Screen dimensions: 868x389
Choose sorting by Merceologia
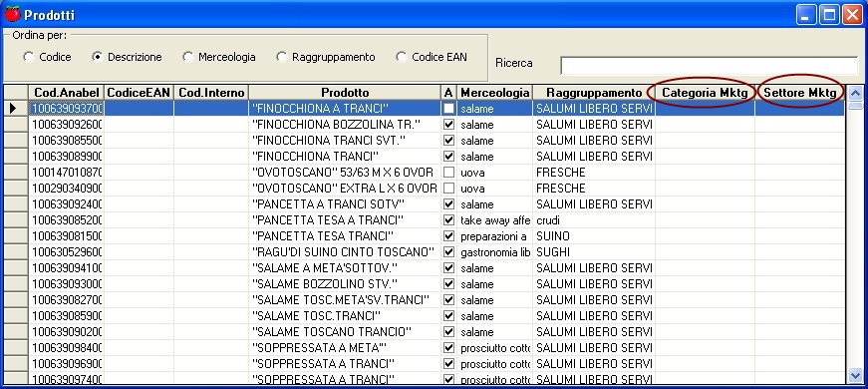tap(188, 57)
